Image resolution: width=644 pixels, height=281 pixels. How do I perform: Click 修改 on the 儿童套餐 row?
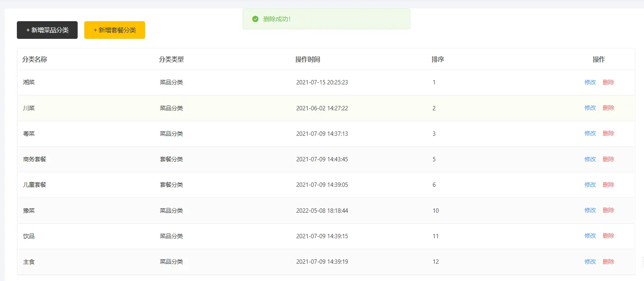[590, 184]
